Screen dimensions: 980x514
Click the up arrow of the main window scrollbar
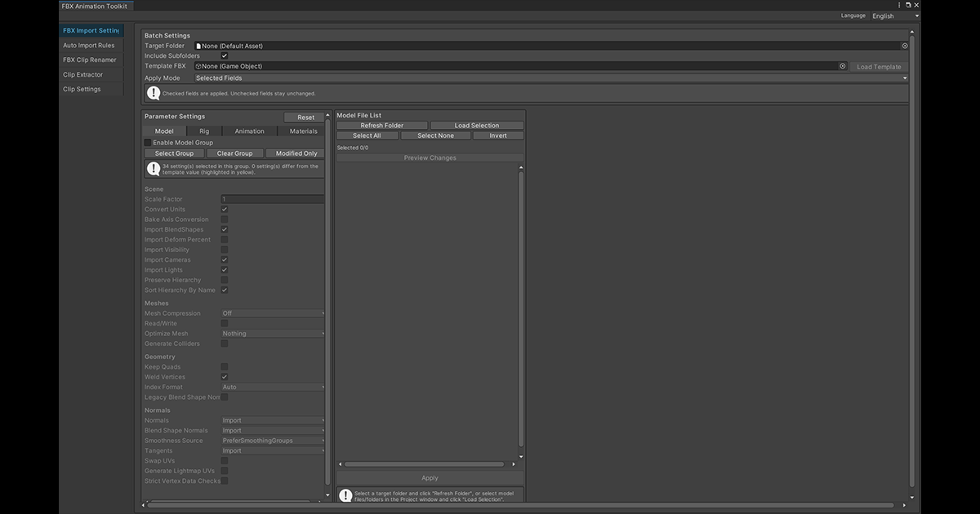[x=912, y=31]
